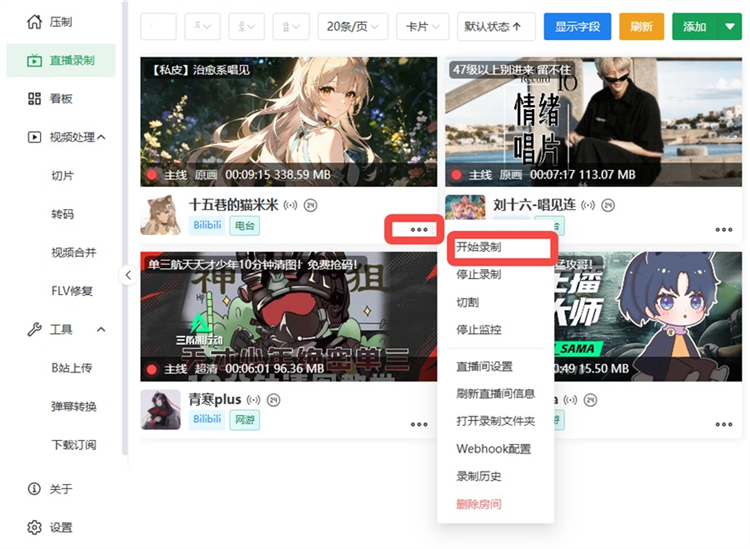
Task: Open the 卡片 view mode dropdown
Action: (x=422, y=26)
